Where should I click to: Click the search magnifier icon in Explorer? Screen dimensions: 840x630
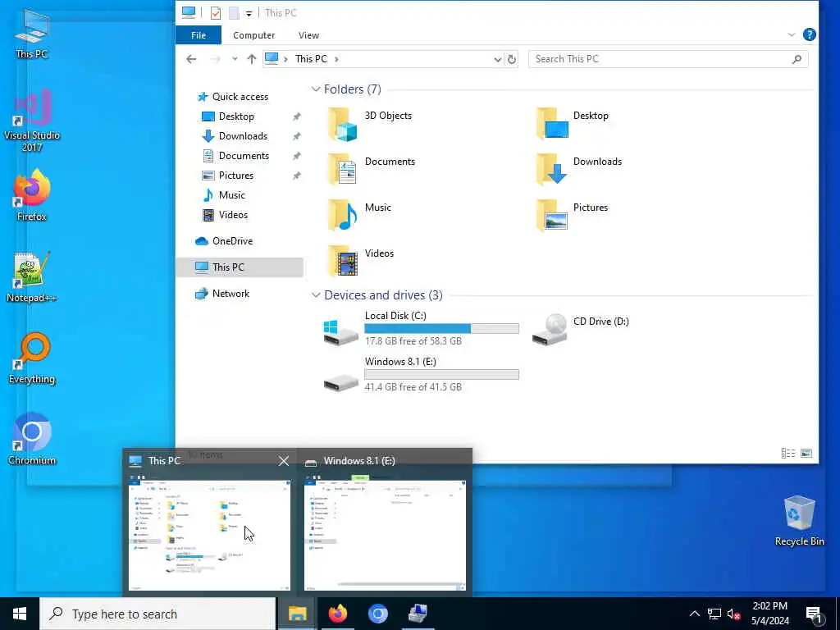tap(797, 59)
